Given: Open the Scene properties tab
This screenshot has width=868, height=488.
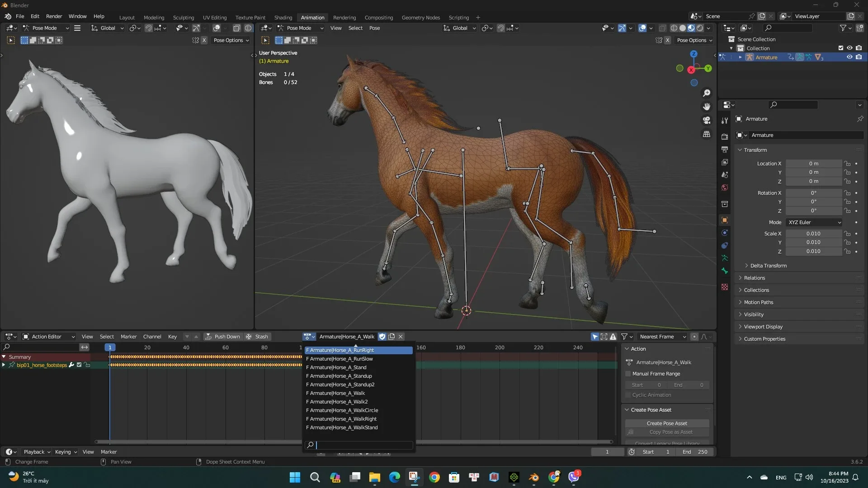Looking at the screenshot, I should point(725,174).
